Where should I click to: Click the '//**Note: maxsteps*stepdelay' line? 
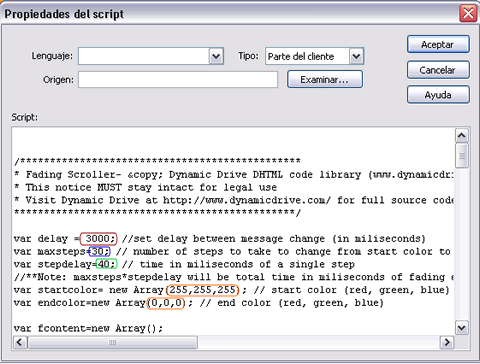233,277
